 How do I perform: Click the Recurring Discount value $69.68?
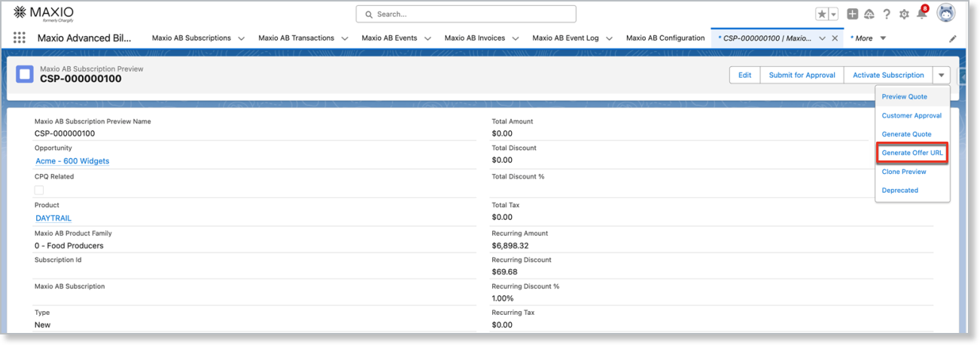(x=504, y=272)
